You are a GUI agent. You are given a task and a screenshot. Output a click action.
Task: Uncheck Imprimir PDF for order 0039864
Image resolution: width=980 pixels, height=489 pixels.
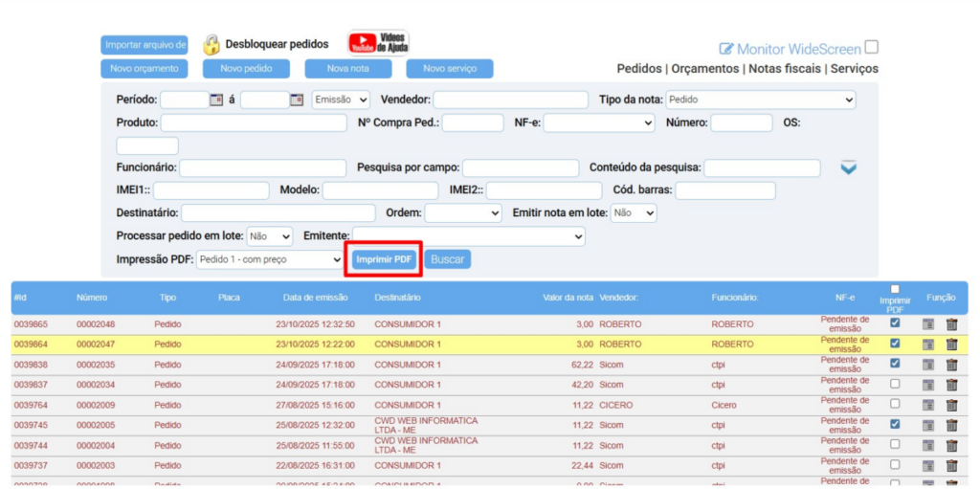pos(895,344)
